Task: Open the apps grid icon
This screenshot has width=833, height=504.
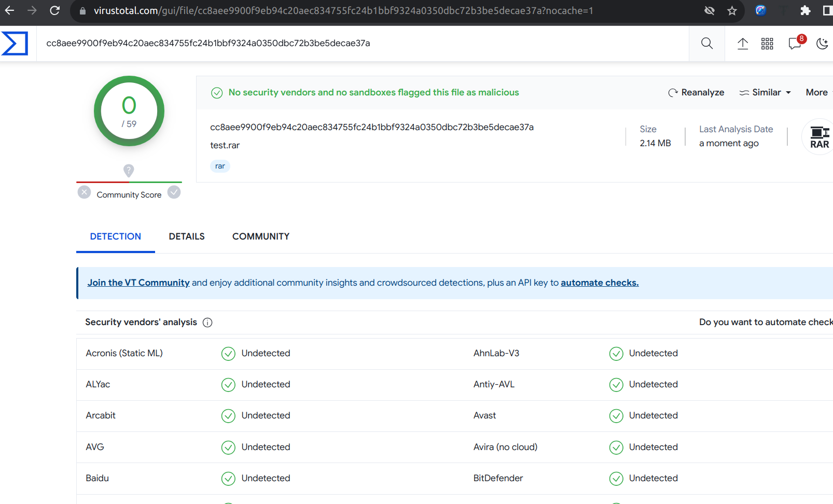Action: point(767,44)
